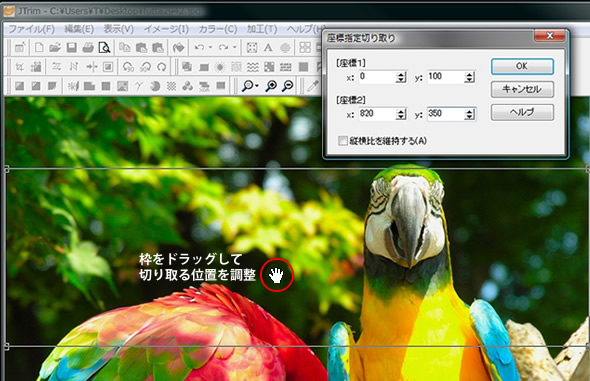The image size is (590, 381).
Task: Click the arbitrary-angle rotate icon
Action: 162,67
